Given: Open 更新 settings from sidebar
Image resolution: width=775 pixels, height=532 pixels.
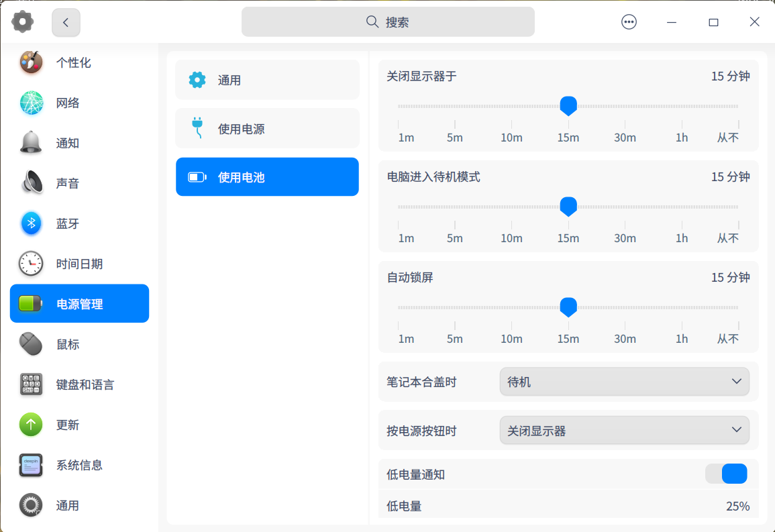Looking at the screenshot, I should click(80, 424).
